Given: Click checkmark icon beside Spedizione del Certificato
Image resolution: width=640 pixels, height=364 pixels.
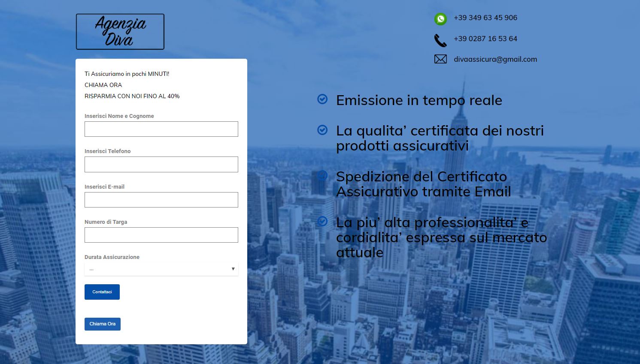Looking at the screenshot, I should point(322,175).
